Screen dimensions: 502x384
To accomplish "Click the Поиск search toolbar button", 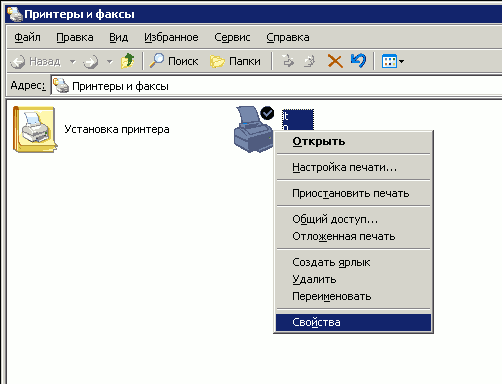I will point(174,61).
